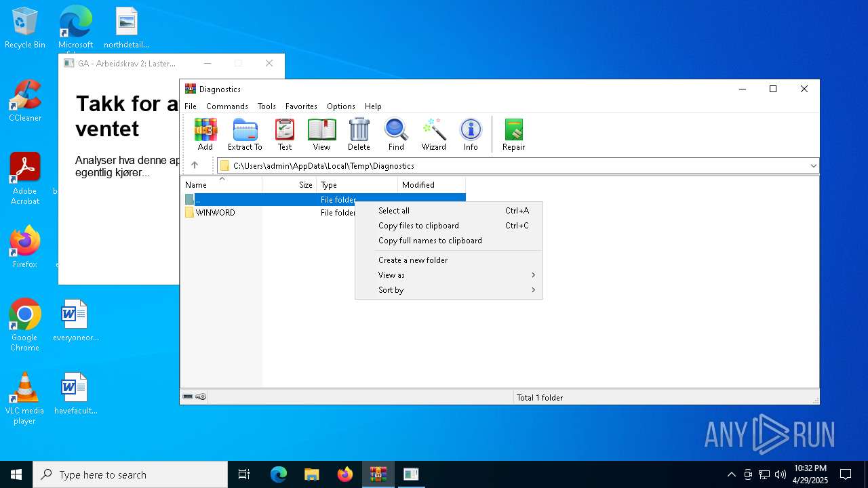Expand the View as submenu
This screenshot has width=868, height=488.
point(449,275)
